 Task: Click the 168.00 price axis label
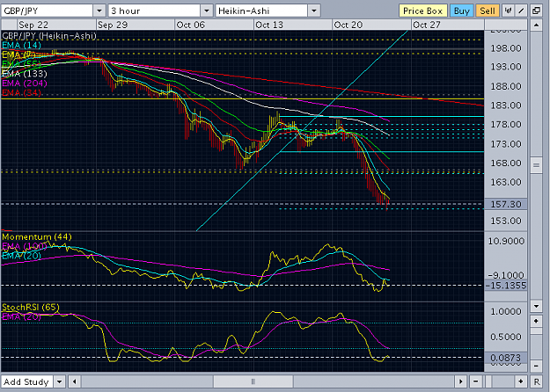506,163
